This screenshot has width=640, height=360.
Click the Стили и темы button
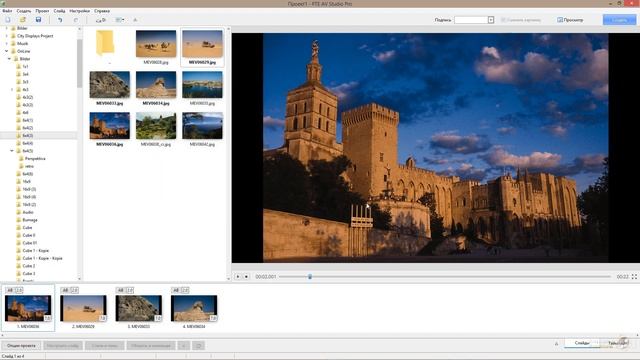click(104, 345)
